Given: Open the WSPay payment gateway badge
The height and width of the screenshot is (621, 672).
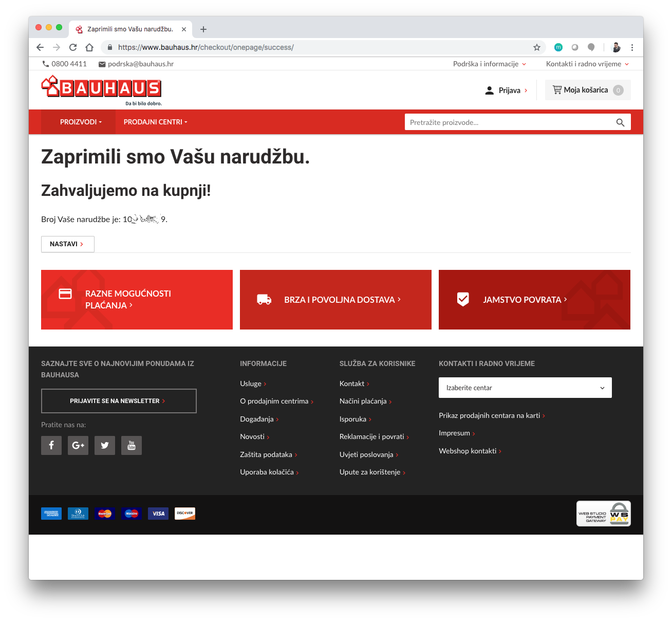Looking at the screenshot, I should [x=604, y=514].
